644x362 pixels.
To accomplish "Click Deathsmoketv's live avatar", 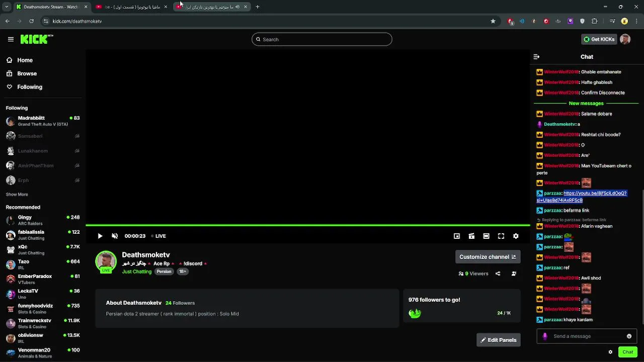I will (106, 261).
